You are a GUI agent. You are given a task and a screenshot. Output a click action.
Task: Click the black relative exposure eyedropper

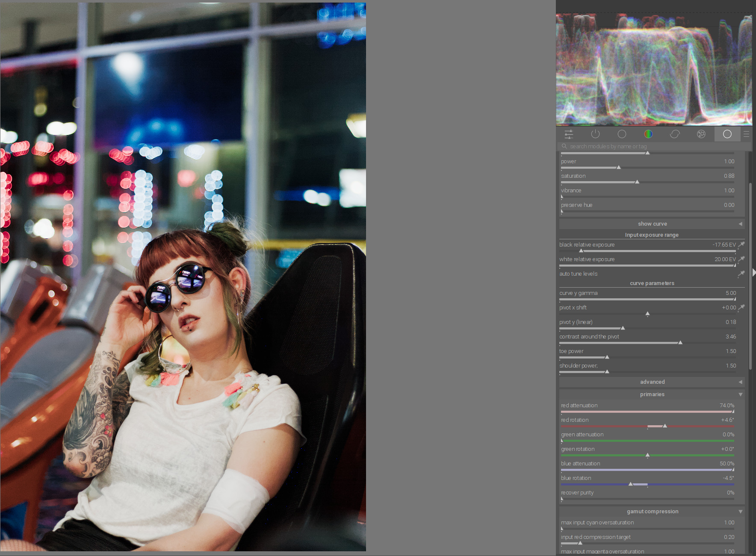click(x=741, y=245)
